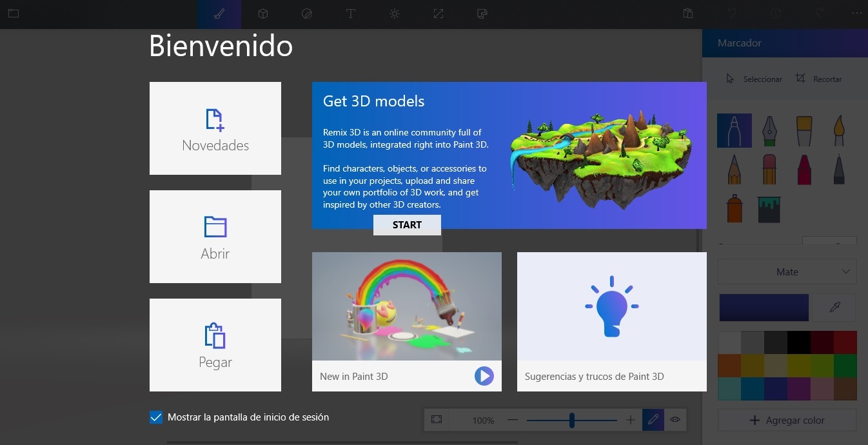Select the Fill bucket tool
This screenshot has height=445, width=868.
769,208
